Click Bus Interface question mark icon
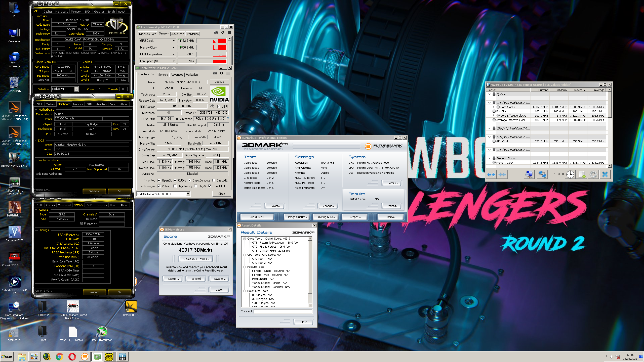This screenshot has width=644, height=362. pos(228,119)
